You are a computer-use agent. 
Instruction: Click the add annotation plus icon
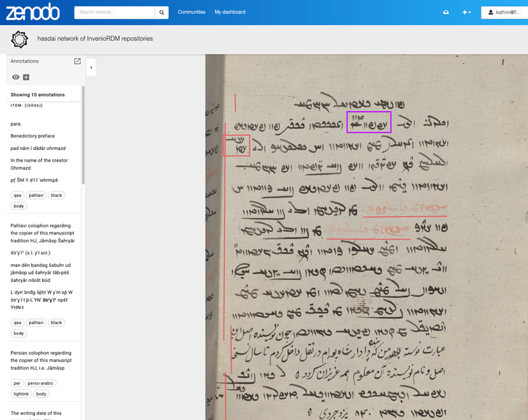25,77
